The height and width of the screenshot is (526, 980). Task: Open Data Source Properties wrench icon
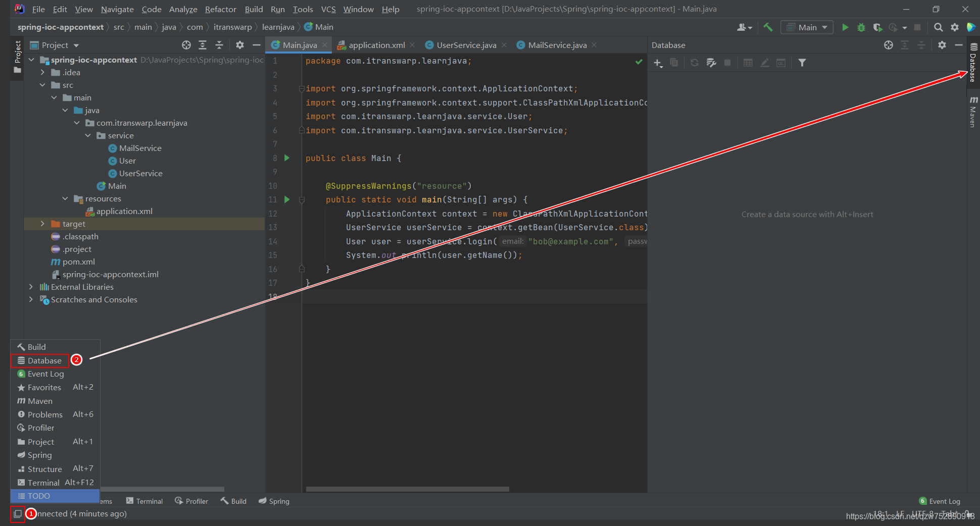coord(711,63)
